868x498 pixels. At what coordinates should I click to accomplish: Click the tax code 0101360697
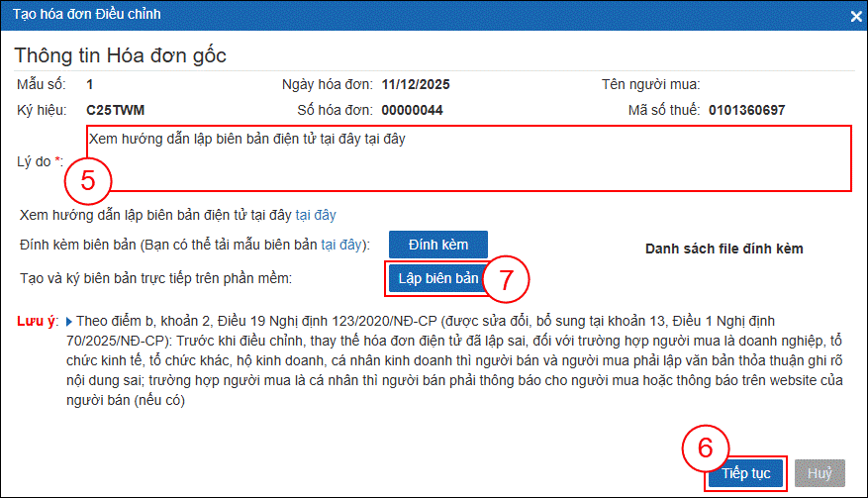coord(746,109)
